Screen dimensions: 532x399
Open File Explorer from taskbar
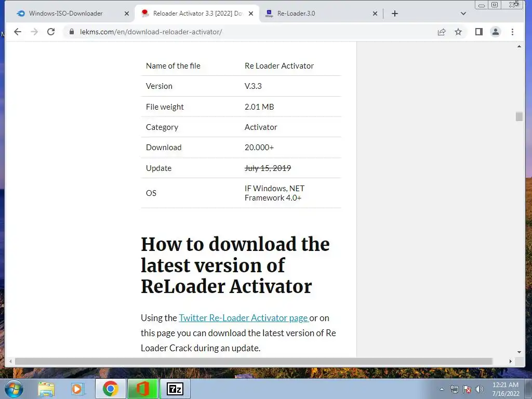46,389
